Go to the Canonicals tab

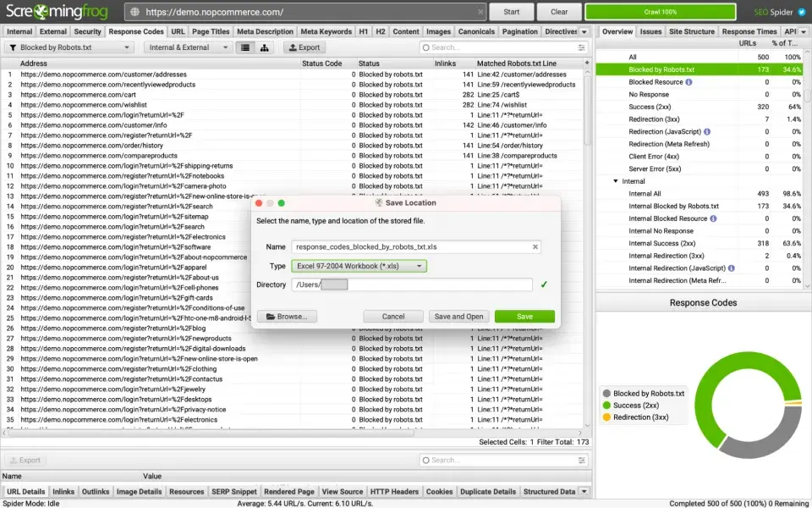[x=476, y=31]
